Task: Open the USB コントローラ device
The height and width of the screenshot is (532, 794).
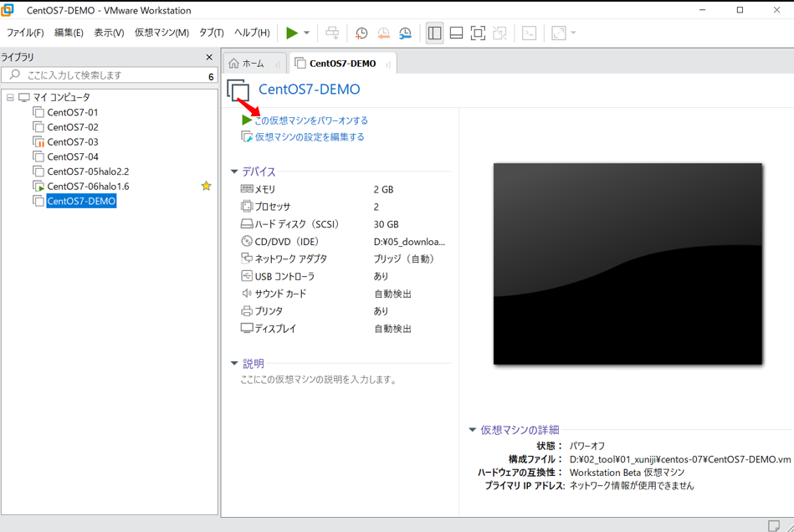Action: pos(278,276)
